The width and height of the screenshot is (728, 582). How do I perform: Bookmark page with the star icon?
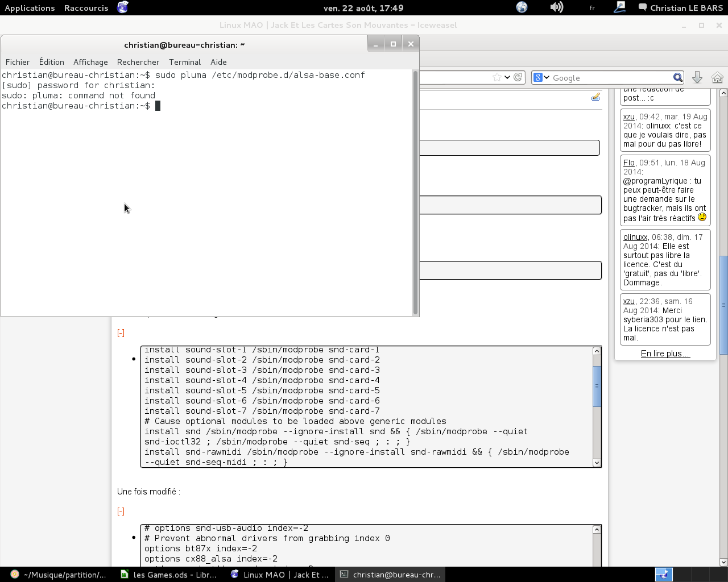click(497, 77)
